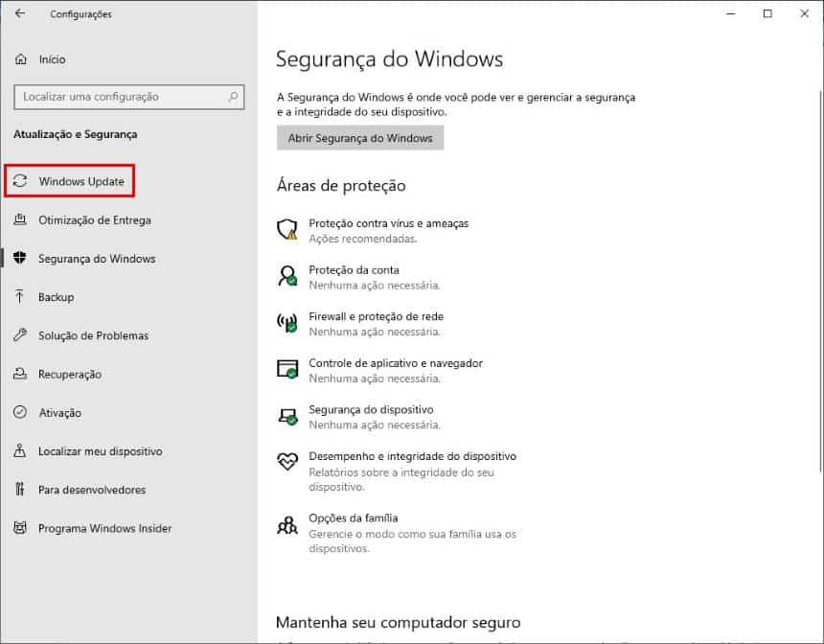
Task: Click the Segurança do dispositivo laptop icon
Action: tap(287, 416)
